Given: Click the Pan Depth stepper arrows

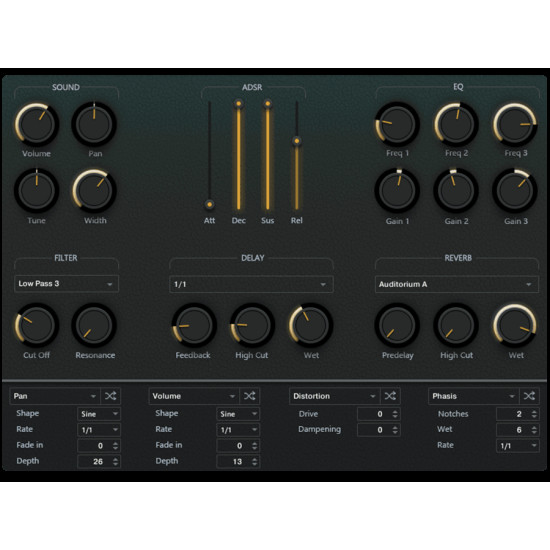Looking at the screenshot, I should 115,462.
